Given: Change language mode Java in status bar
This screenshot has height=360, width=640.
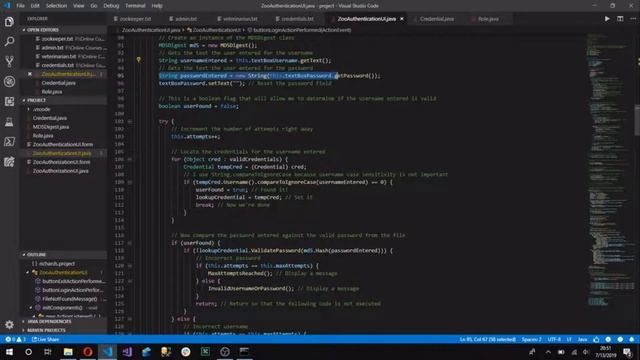Looking at the screenshot, I should point(582,339).
